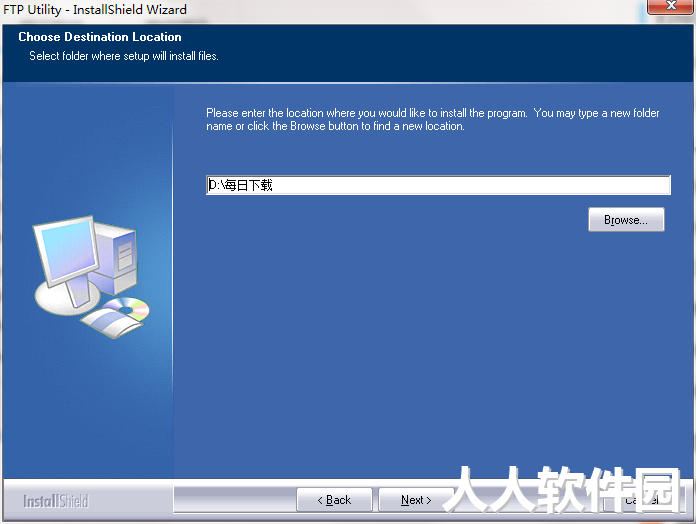Click 'Select folder where setup will install files.' text
This screenshot has height=524, width=696.
124,56
